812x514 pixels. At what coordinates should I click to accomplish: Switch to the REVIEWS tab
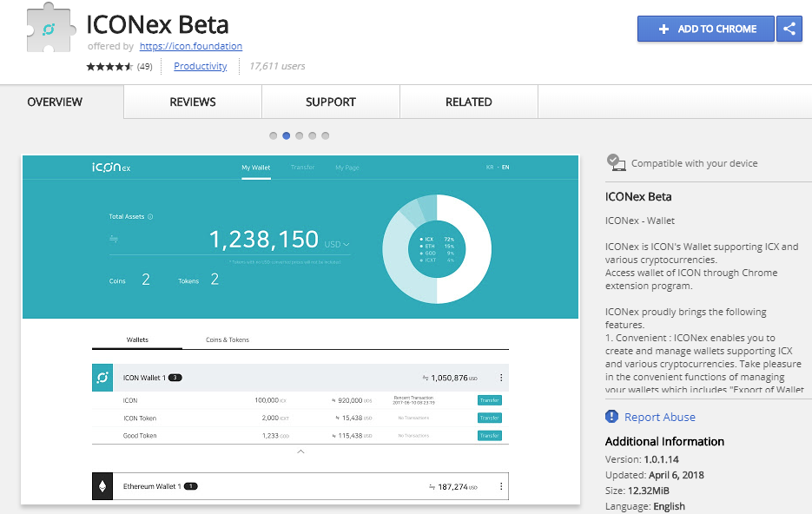[193, 102]
